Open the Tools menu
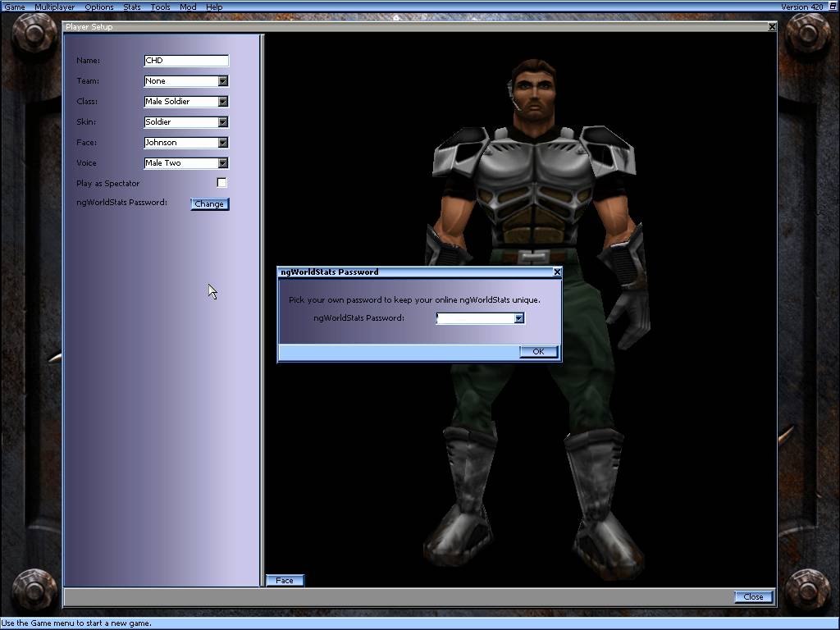840x630 pixels. [160, 7]
